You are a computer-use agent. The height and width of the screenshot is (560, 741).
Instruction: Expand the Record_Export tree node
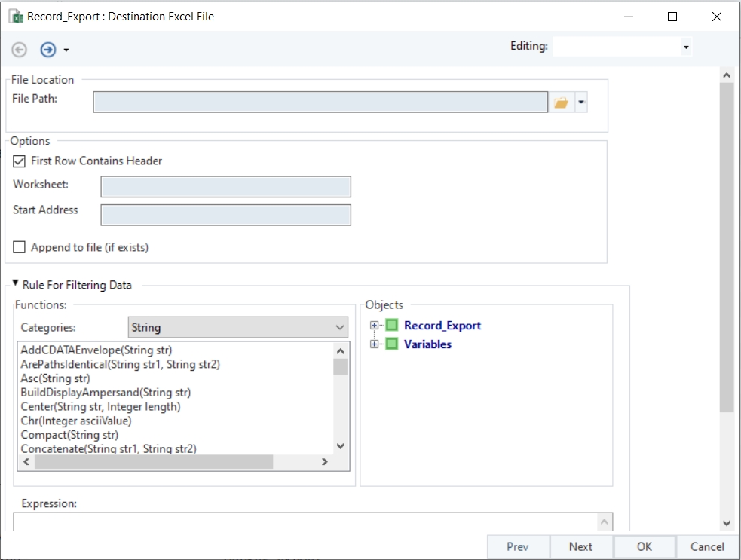coord(375,326)
